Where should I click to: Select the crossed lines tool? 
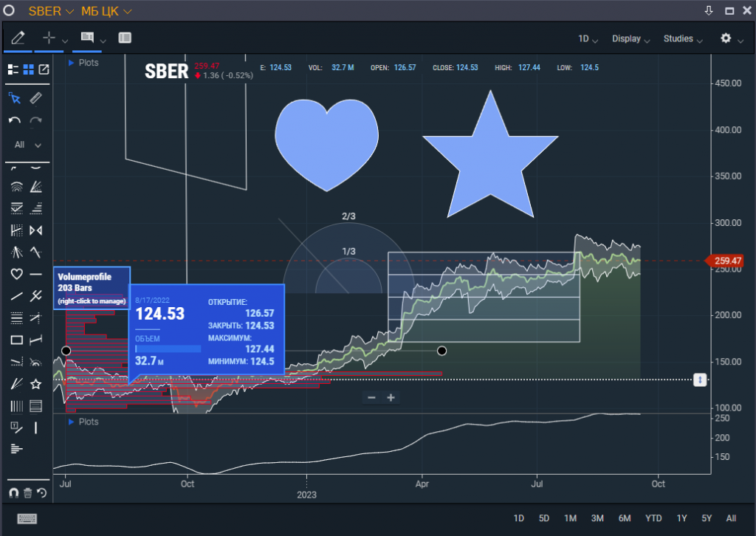[35, 296]
